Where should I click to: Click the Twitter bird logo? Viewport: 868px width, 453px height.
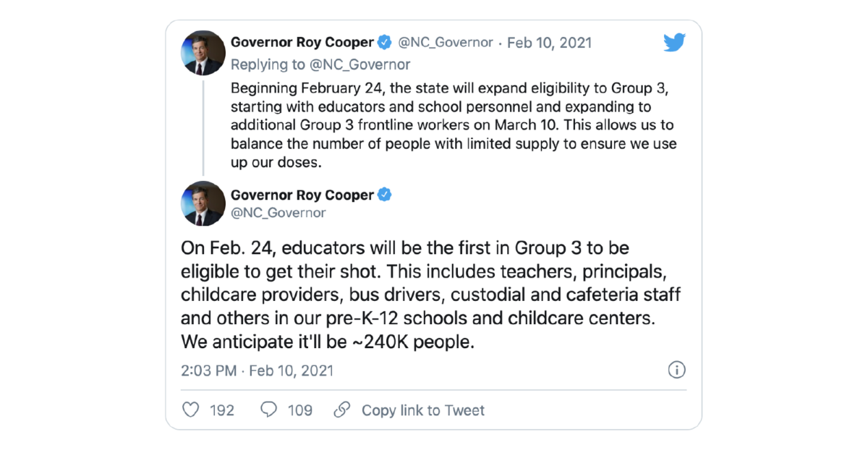click(x=674, y=42)
